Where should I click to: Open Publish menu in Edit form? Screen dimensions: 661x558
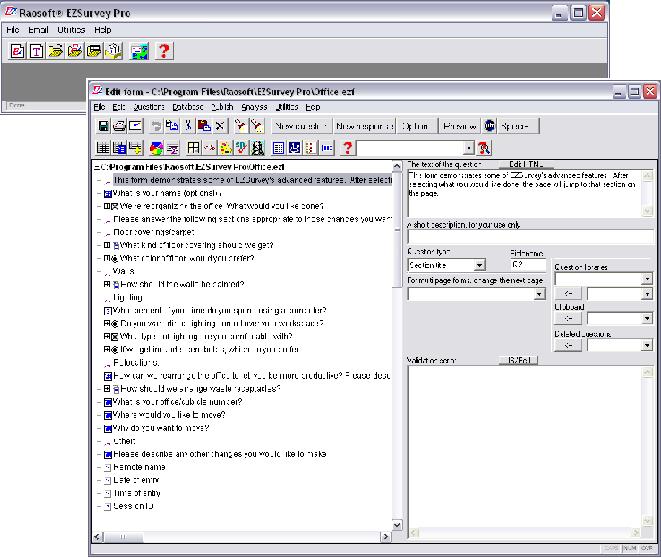coord(222,107)
